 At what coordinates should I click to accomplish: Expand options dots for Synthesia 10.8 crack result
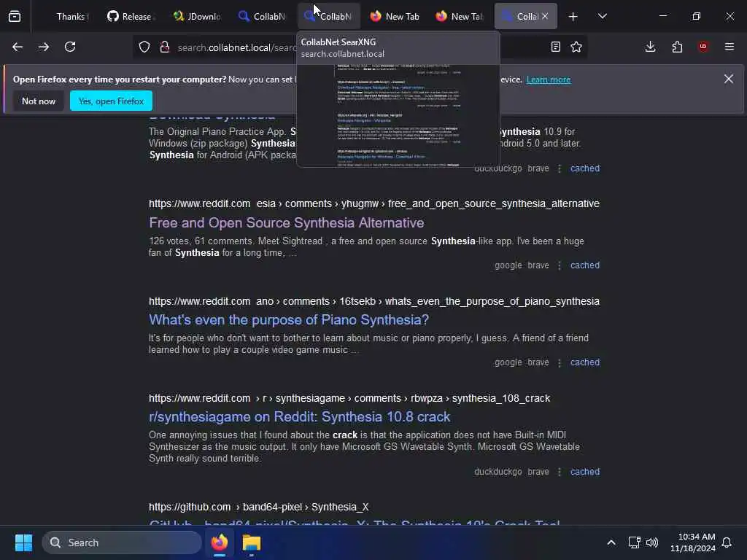560,472
